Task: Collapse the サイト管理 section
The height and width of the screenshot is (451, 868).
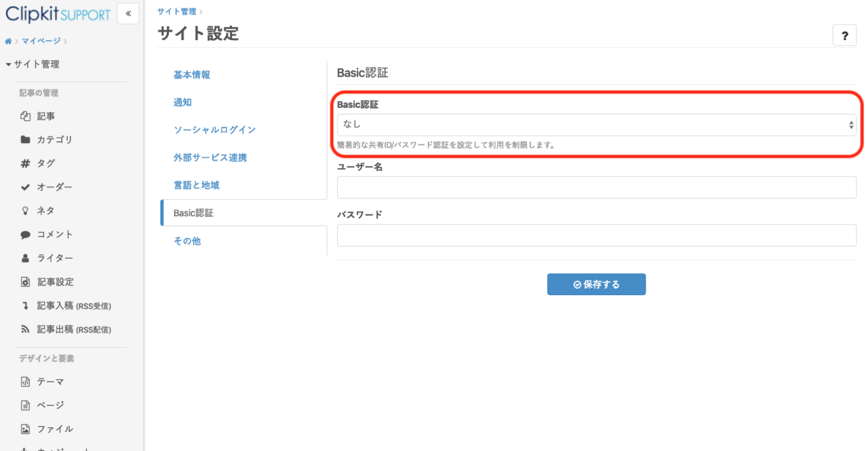Action: 33,64
